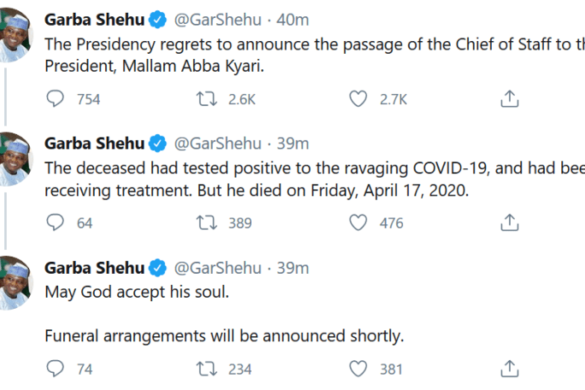
Task: Reply to the funeral arrangements tweet
Action: pos(55,369)
